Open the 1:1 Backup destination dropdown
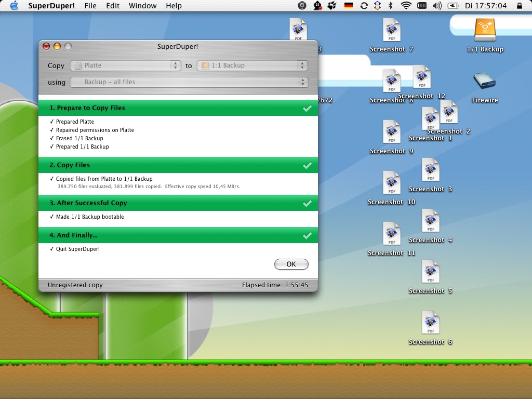Screen dimensions: 532x399 pyautogui.click(x=252, y=65)
